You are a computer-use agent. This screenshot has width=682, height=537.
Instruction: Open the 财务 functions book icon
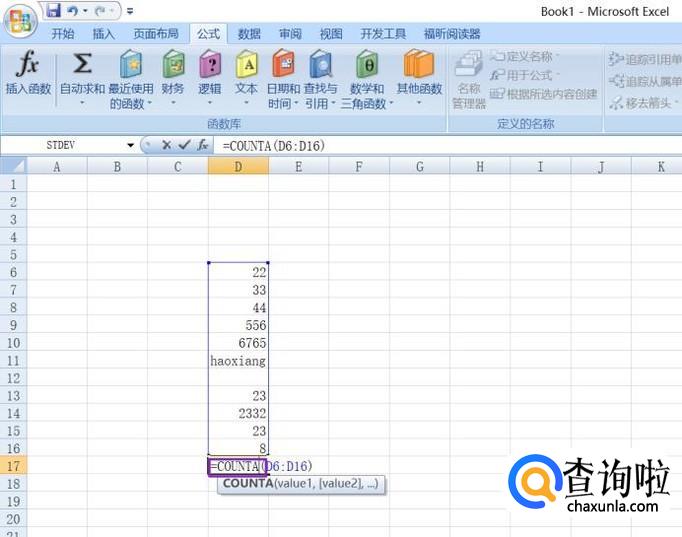[x=173, y=64]
